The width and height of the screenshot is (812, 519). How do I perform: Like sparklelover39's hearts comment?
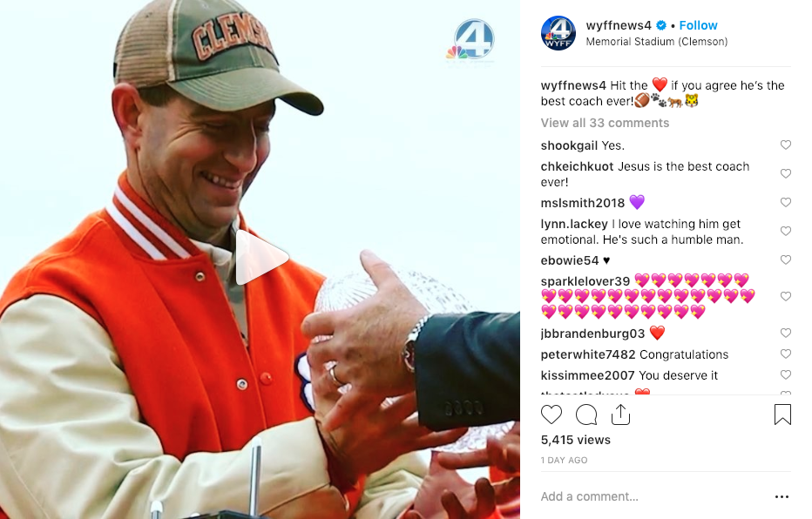tap(786, 296)
